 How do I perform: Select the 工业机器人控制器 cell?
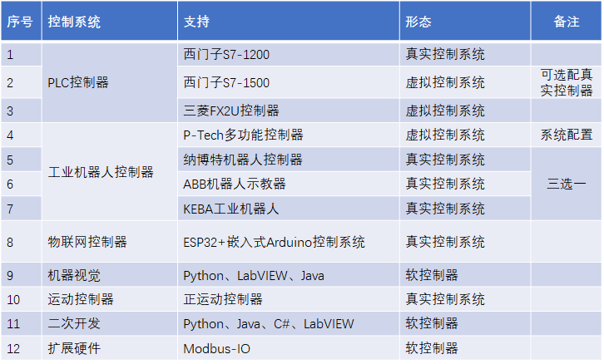(x=110, y=171)
